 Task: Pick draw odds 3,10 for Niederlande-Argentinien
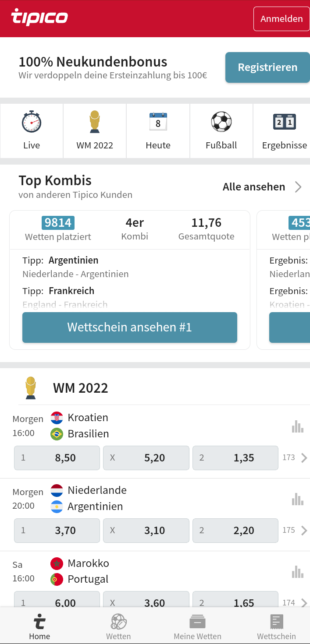point(146,531)
